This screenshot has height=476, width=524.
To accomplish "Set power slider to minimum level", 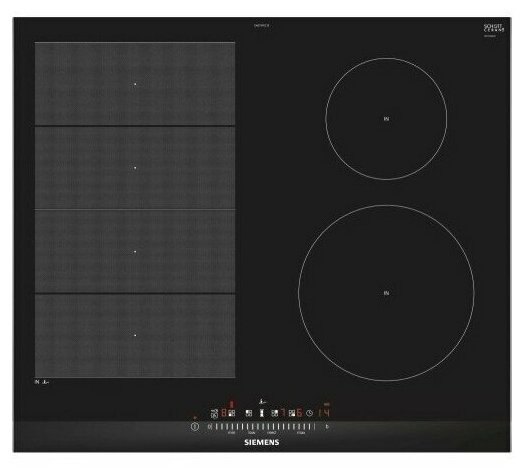I will coord(210,427).
